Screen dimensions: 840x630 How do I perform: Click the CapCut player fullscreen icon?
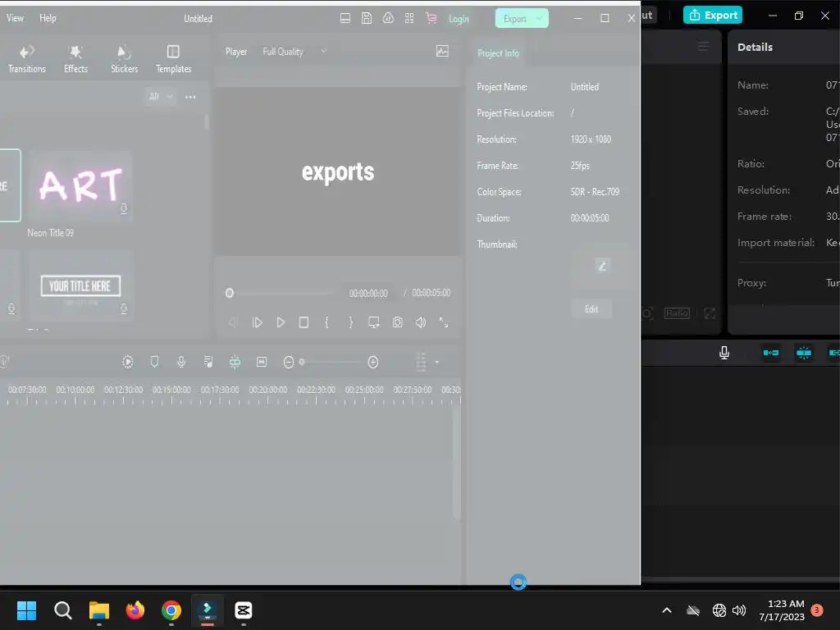click(x=710, y=313)
